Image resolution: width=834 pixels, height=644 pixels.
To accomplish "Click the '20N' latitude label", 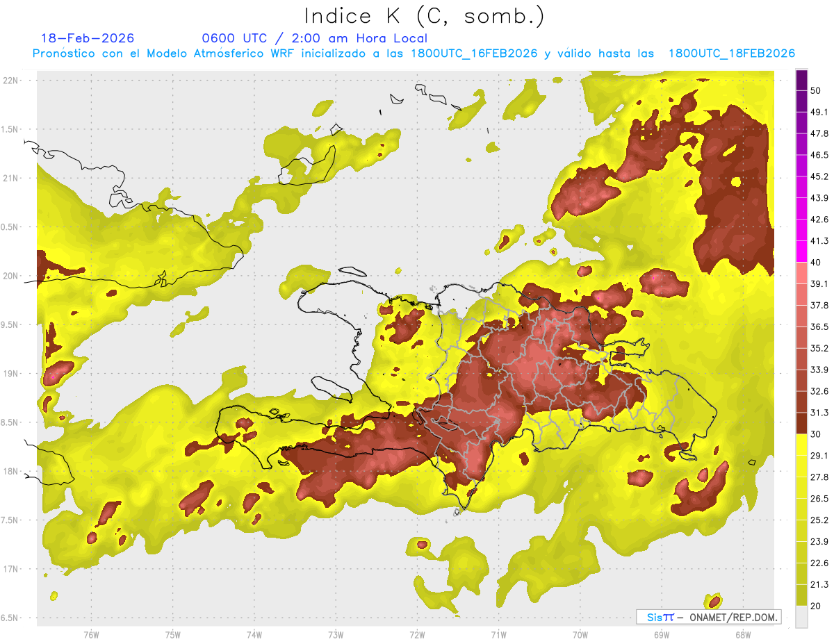I will (12, 276).
